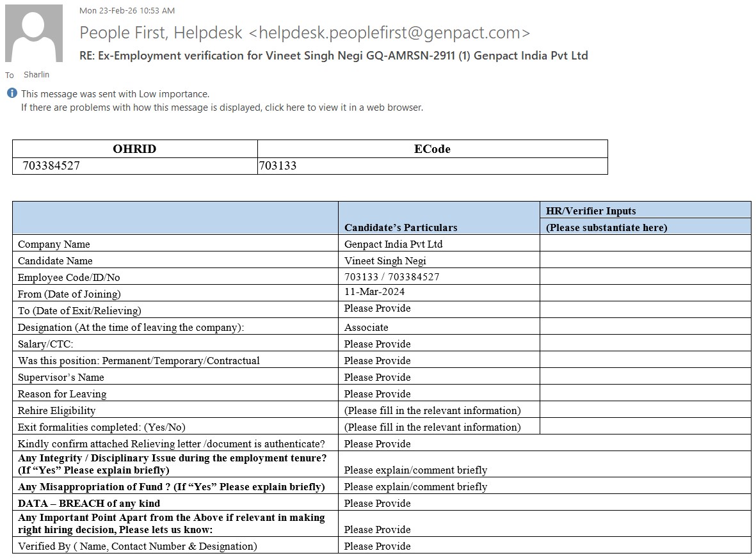Click fill-in text in Exit formalities row

click(433, 427)
